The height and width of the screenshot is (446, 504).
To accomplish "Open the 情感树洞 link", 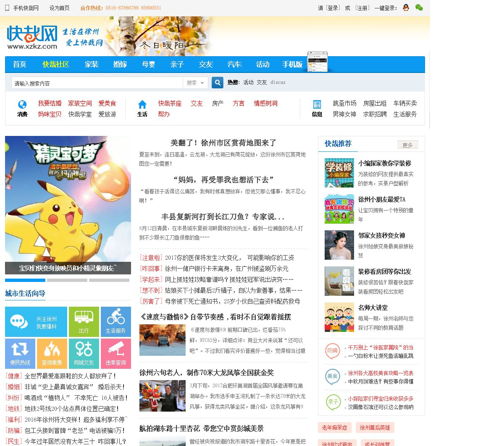I will click(x=265, y=103).
